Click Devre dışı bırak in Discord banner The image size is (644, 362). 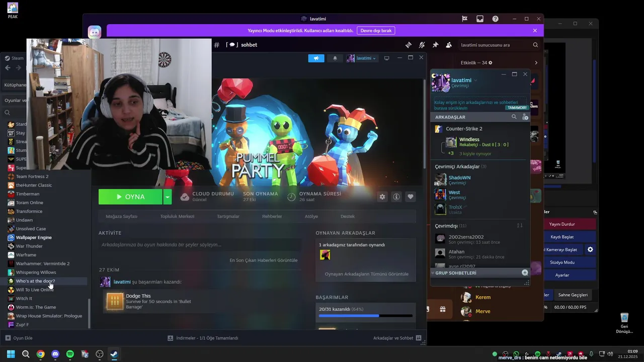click(376, 31)
